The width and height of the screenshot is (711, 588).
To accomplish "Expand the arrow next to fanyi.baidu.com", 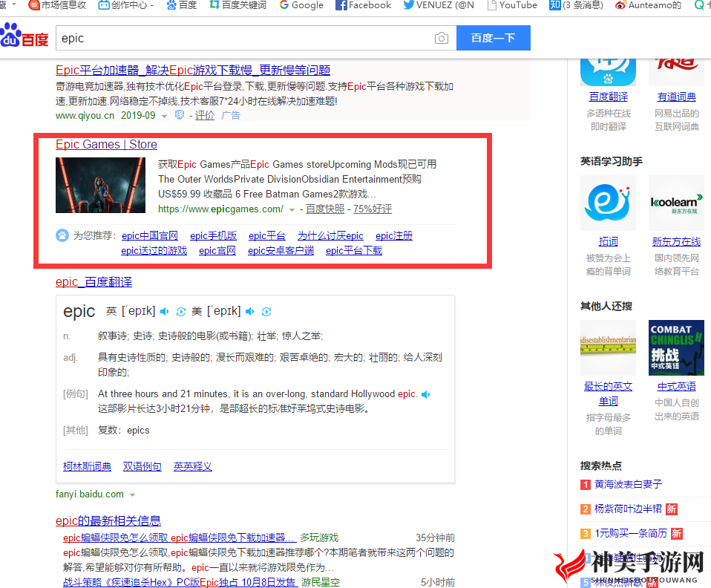I will (x=132, y=495).
